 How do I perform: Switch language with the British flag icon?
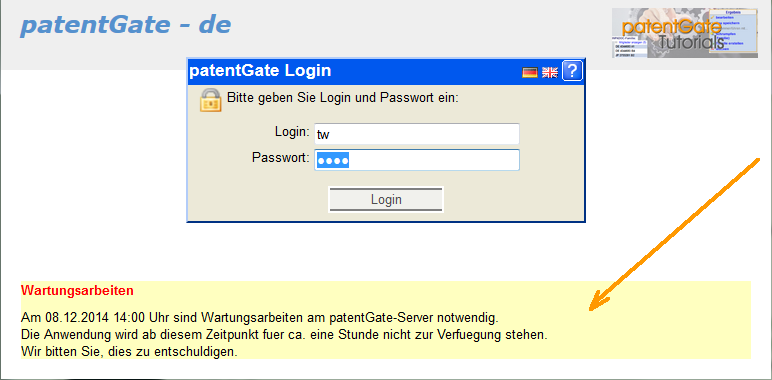[549, 73]
